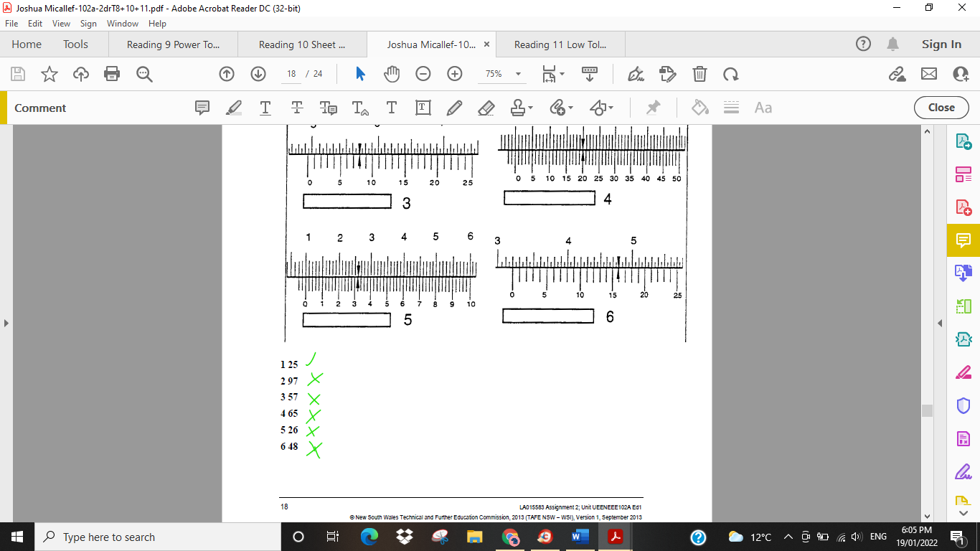Select the Pencil drawing tool
980x551 pixels.
(453, 108)
